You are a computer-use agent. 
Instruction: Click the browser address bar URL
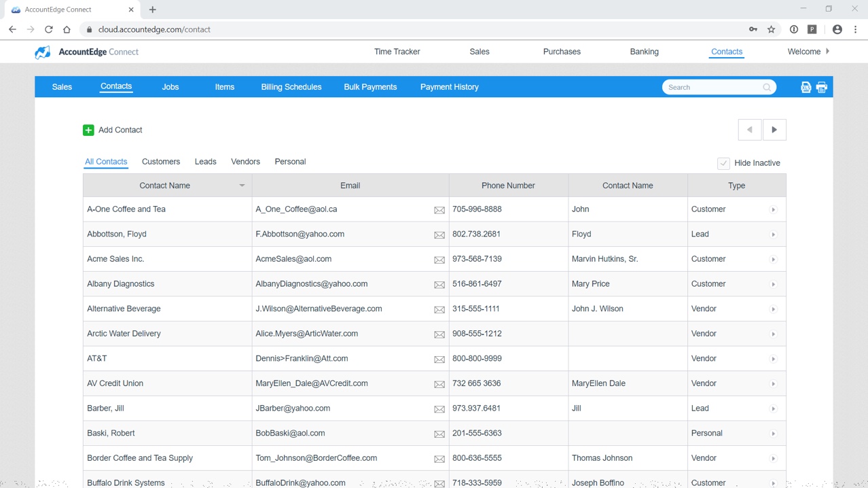click(x=154, y=29)
